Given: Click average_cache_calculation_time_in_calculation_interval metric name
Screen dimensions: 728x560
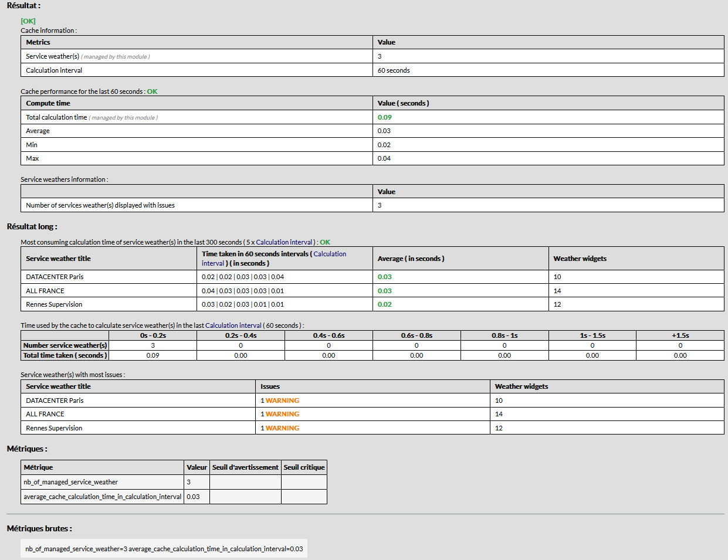Looking at the screenshot, I should (x=102, y=497).
